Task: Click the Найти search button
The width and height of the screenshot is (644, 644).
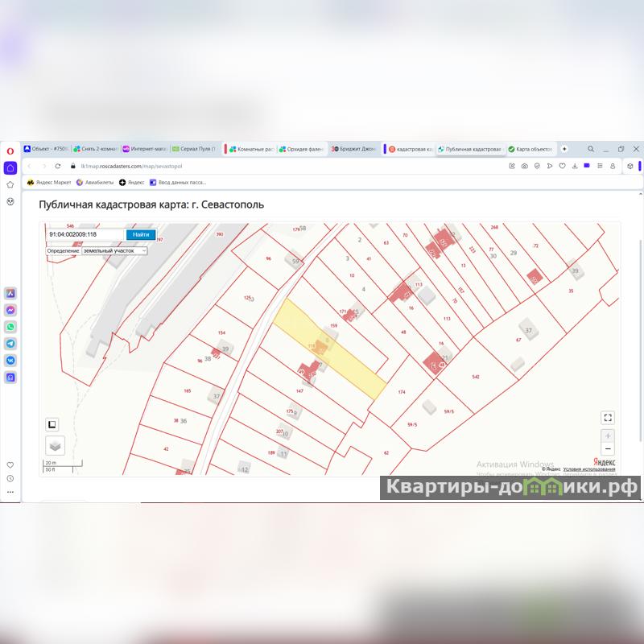Action: [x=141, y=234]
